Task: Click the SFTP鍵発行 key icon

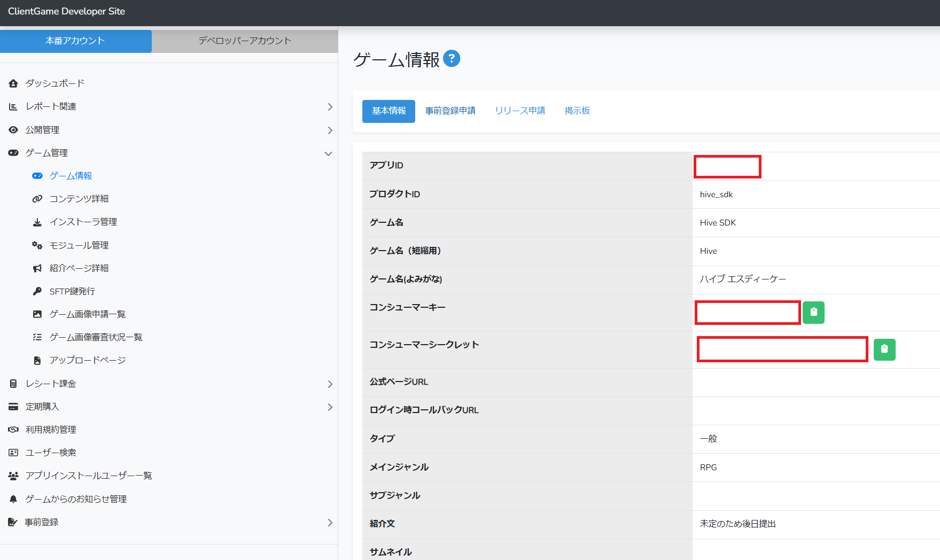Action: point(37,291)
